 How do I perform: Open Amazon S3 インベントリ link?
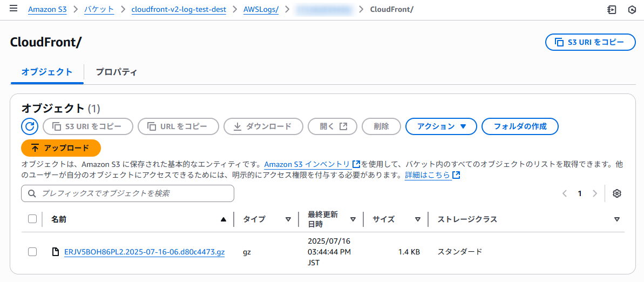307,164
